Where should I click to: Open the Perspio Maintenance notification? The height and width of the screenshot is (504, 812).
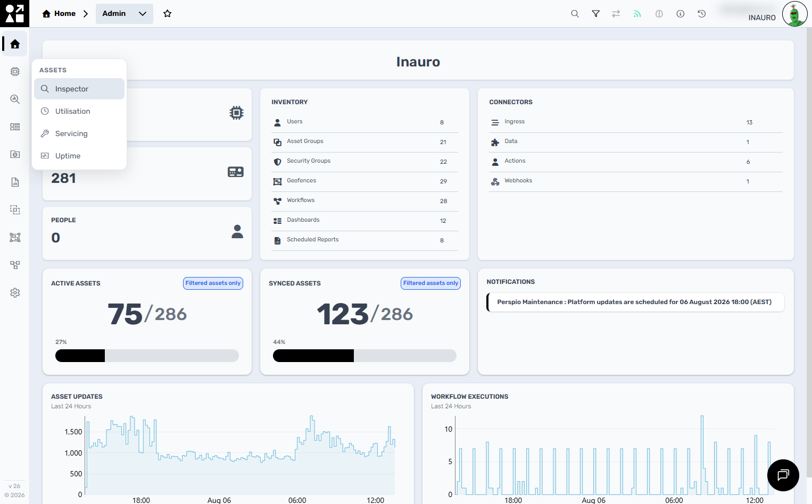pyautogui.click(x=635, y=302)
